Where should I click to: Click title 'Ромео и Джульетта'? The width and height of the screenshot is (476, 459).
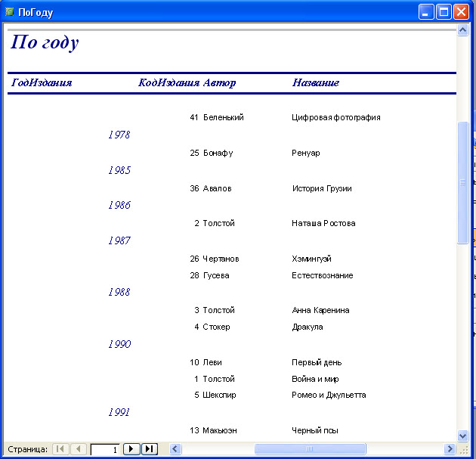(x=329, y=395)
